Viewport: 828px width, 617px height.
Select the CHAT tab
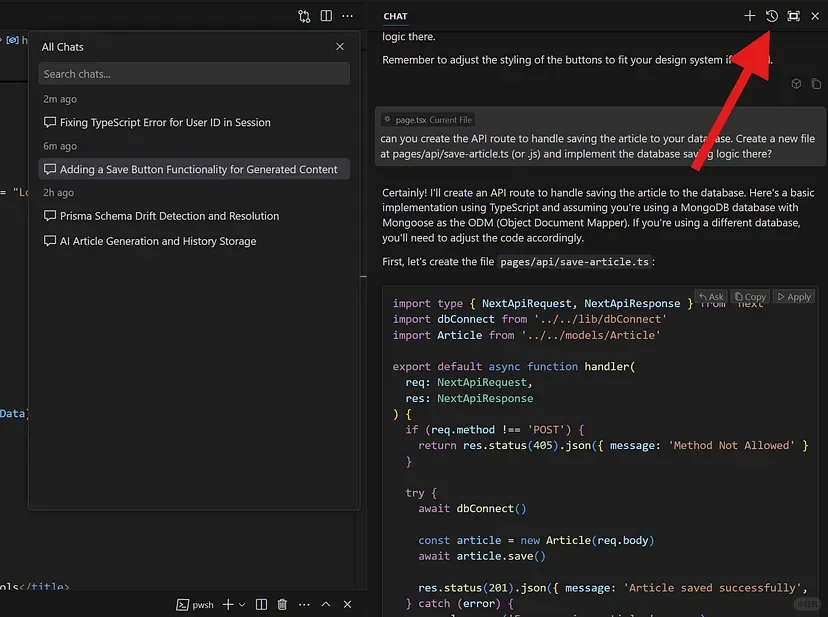[x=395, y=16]
